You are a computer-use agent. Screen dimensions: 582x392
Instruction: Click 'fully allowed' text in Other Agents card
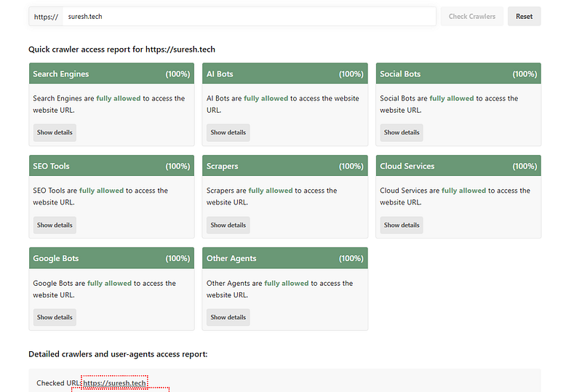(x=287, y=283)
